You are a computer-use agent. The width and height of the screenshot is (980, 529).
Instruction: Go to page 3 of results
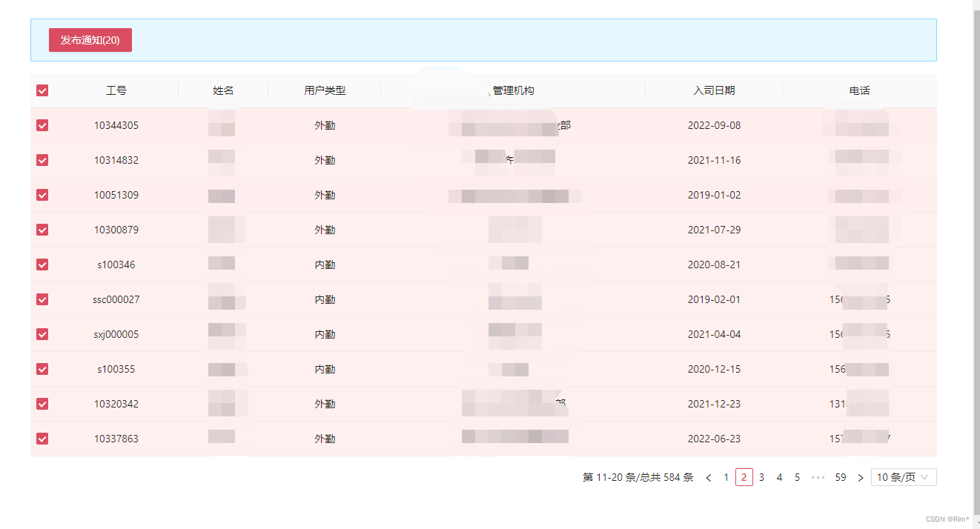tap(761, 476)
